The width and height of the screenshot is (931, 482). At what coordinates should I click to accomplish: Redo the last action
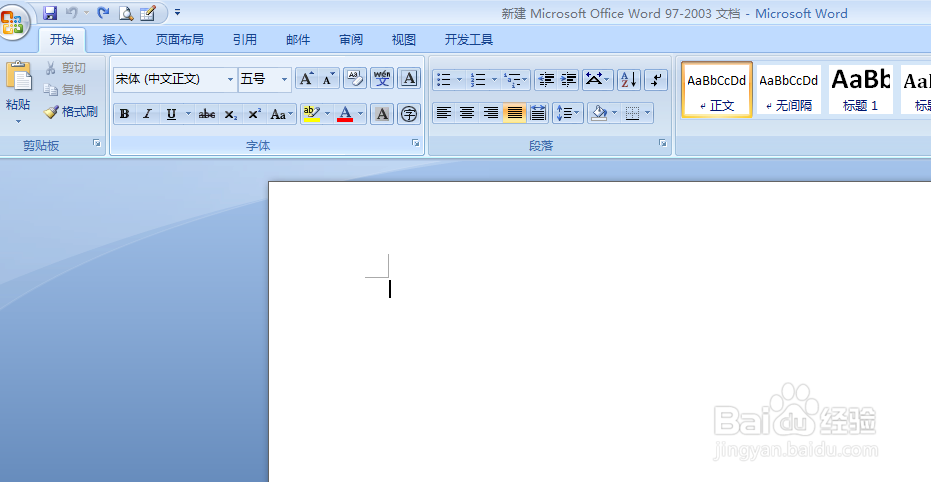(103, 12)
